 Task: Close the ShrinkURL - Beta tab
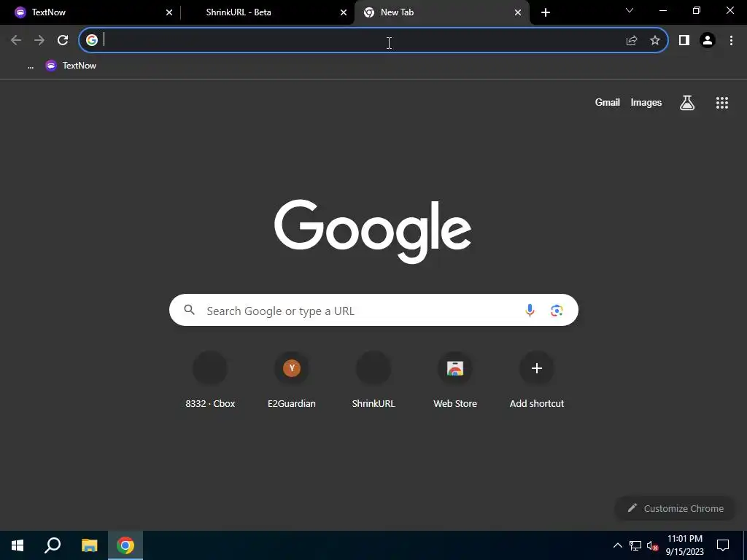(x=344, y=12)
